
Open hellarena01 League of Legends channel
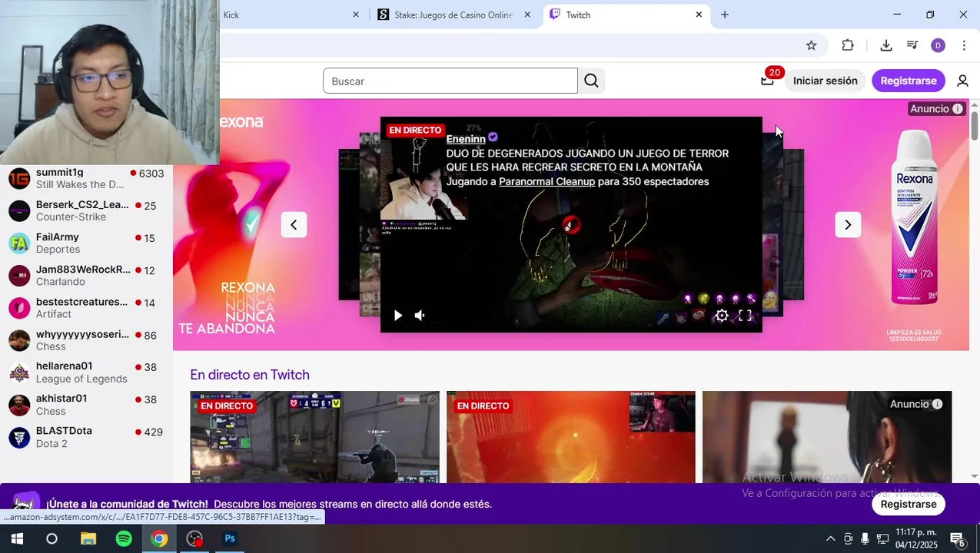[86, 373]
